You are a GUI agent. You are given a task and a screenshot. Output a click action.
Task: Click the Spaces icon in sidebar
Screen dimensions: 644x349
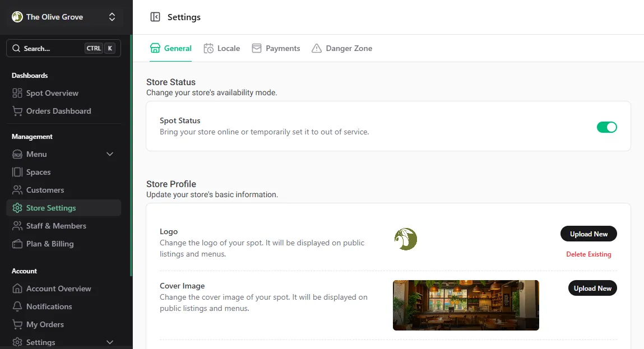pos(17,172)
